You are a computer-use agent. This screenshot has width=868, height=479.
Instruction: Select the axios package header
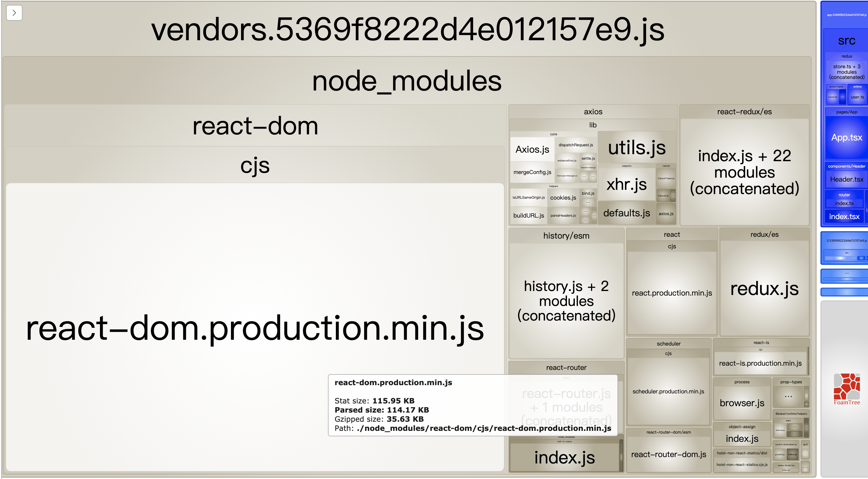point(593,112)
